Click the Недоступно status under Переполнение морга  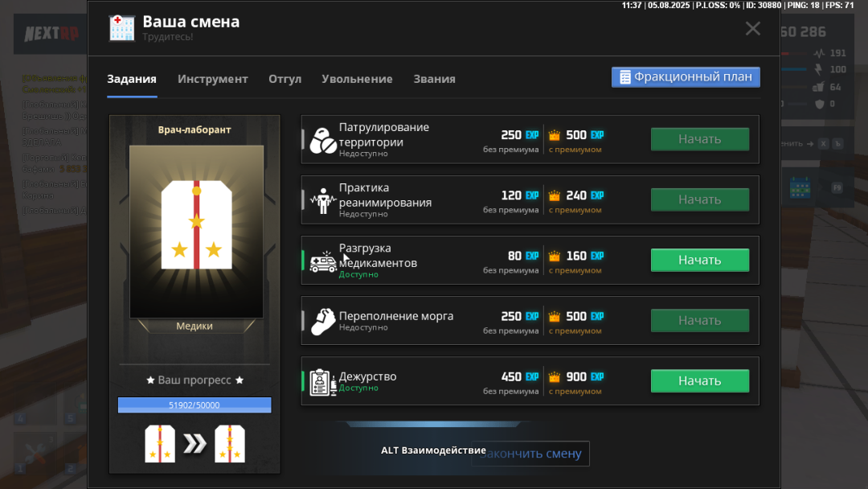click(x=363, y=327)
